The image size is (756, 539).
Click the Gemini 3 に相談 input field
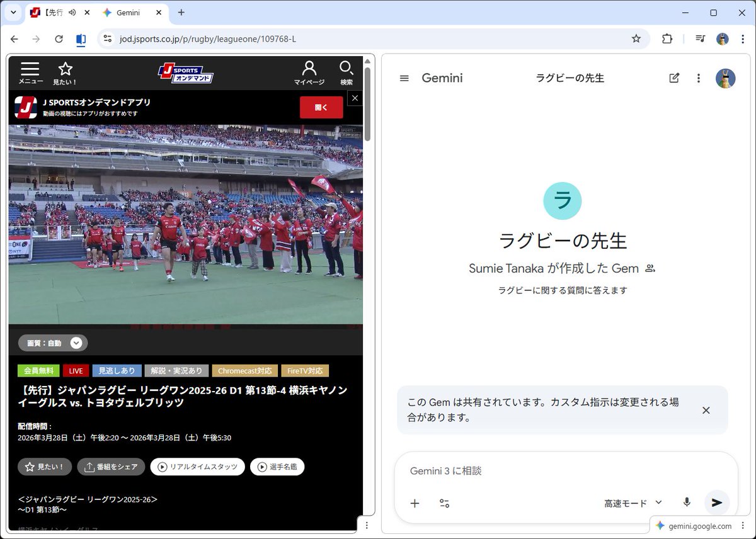tap(566, 471)
